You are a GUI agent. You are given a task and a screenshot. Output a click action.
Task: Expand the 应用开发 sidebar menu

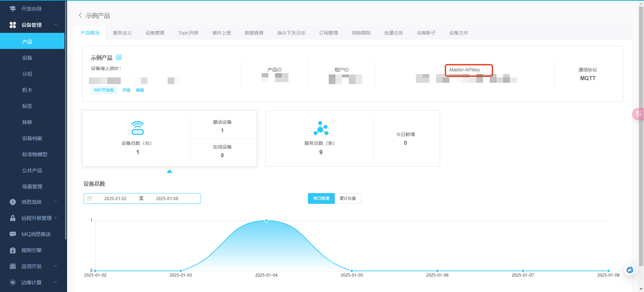pyautogui.click(x=56, y=266)
